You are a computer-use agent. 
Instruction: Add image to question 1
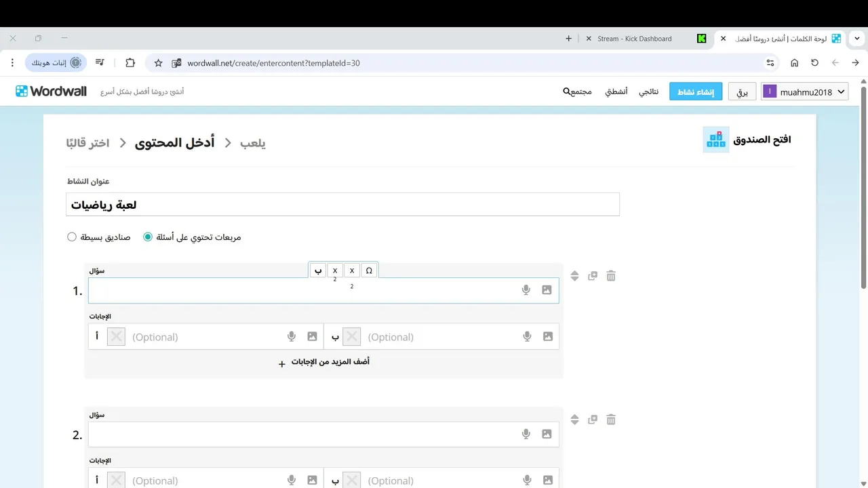547,290
